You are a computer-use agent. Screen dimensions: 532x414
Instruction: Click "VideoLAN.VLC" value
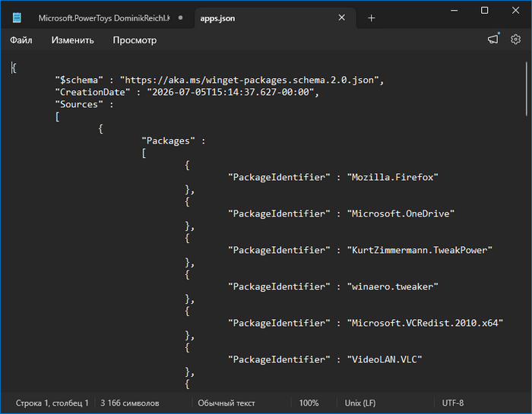click(x=385, y=360)
